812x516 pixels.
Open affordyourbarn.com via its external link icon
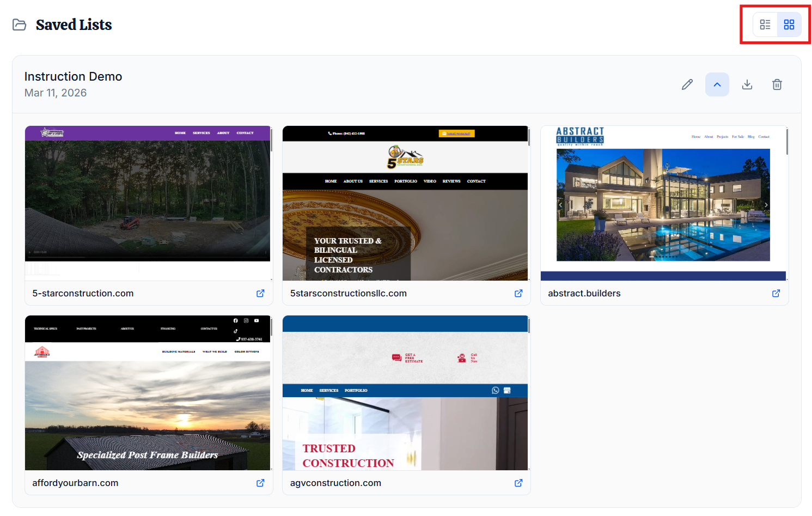click(260, 483)
